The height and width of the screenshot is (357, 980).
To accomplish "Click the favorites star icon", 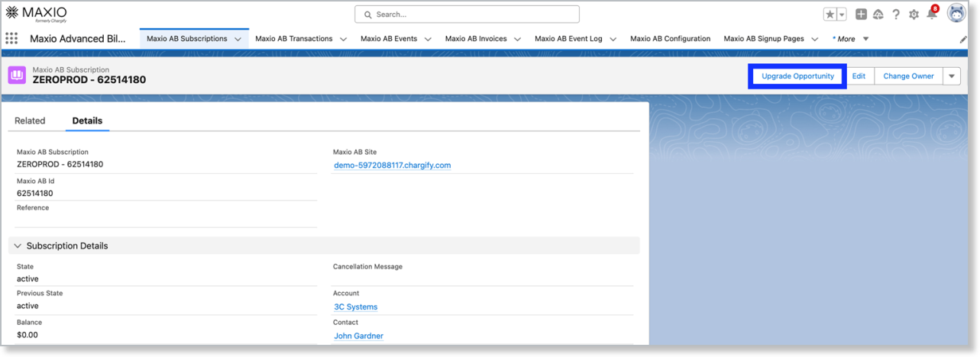I will tap(830, 14).
